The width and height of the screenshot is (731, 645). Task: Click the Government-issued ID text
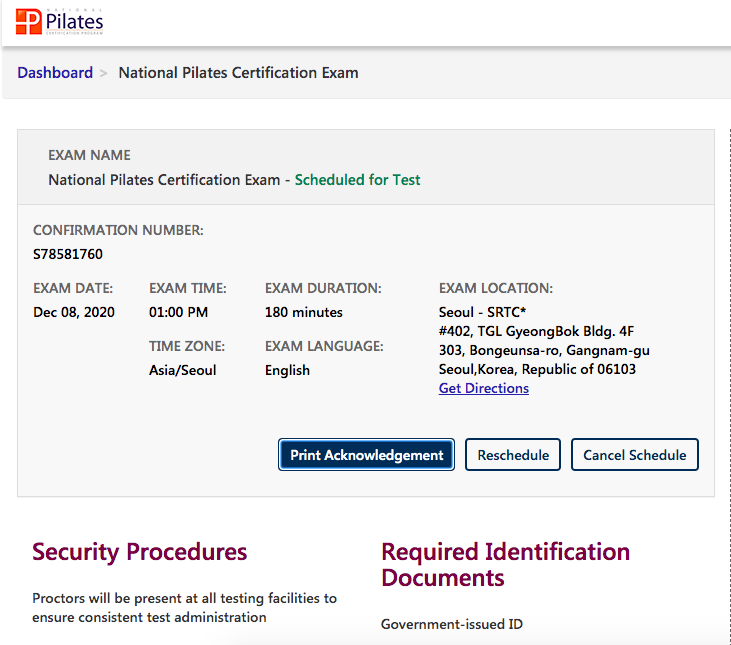point(452,624)
